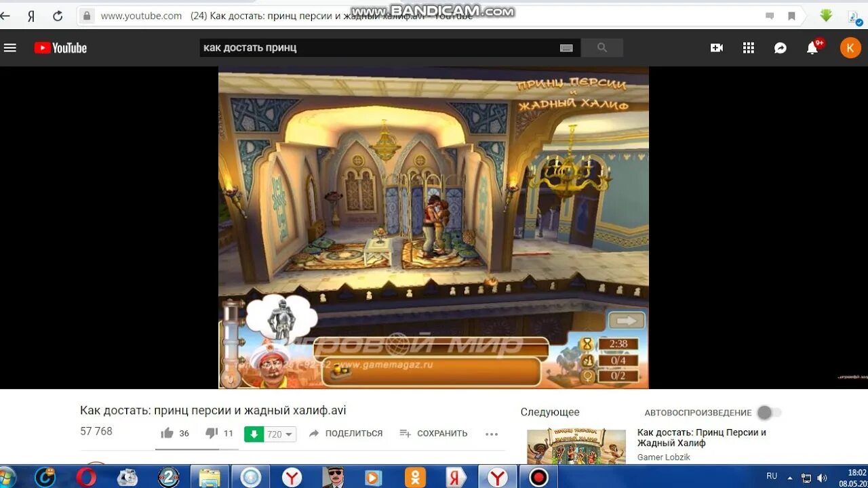Open the YouTube apps grid
868x488 pixels.
(x=749, y=47)
